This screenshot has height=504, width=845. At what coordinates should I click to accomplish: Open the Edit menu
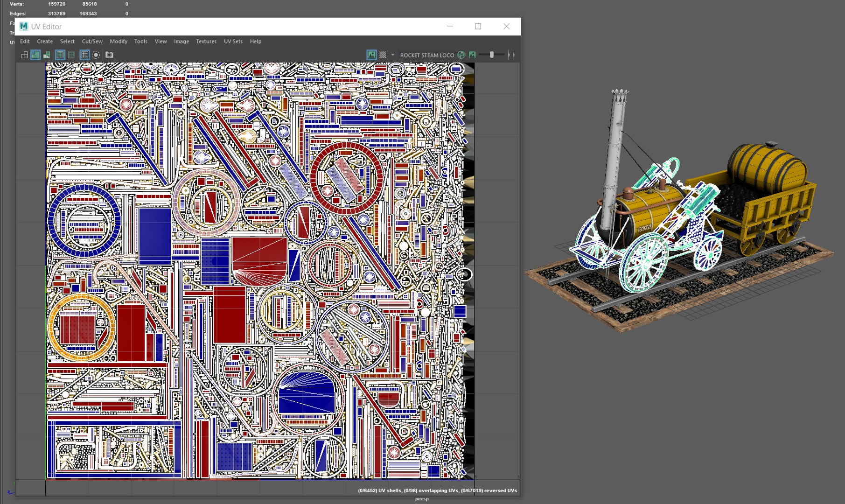[x=25, y=42]
